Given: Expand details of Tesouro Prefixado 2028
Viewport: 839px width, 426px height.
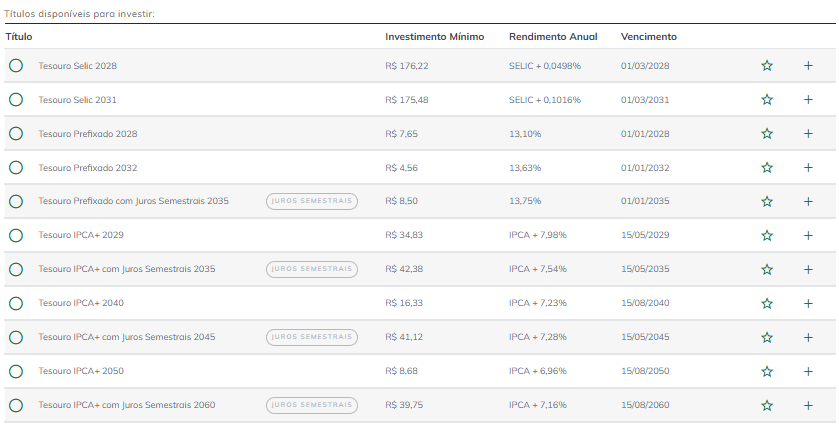Looking at the screenshot, I should tap(808, 134).
